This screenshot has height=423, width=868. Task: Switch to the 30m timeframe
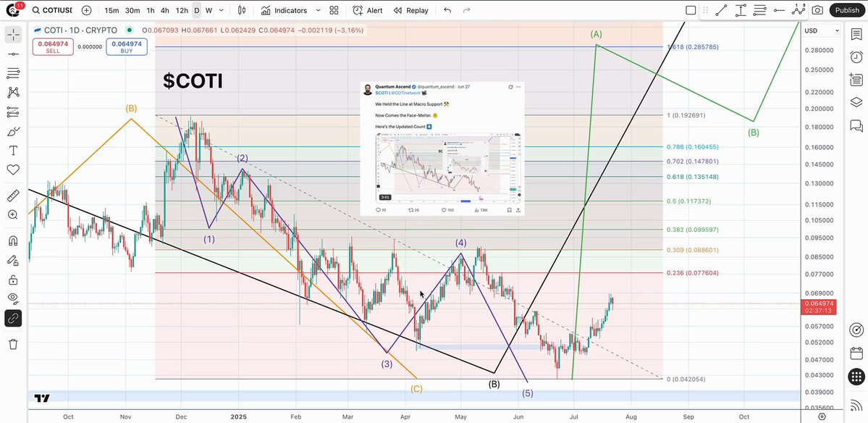[x=132, y=10]
